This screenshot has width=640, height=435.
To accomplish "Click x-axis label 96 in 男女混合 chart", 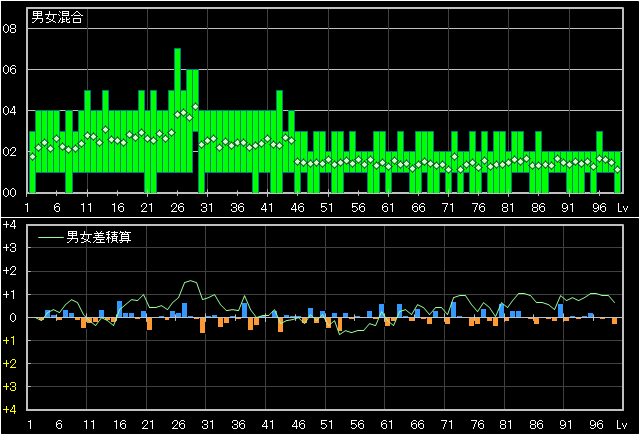I will 599,208.
